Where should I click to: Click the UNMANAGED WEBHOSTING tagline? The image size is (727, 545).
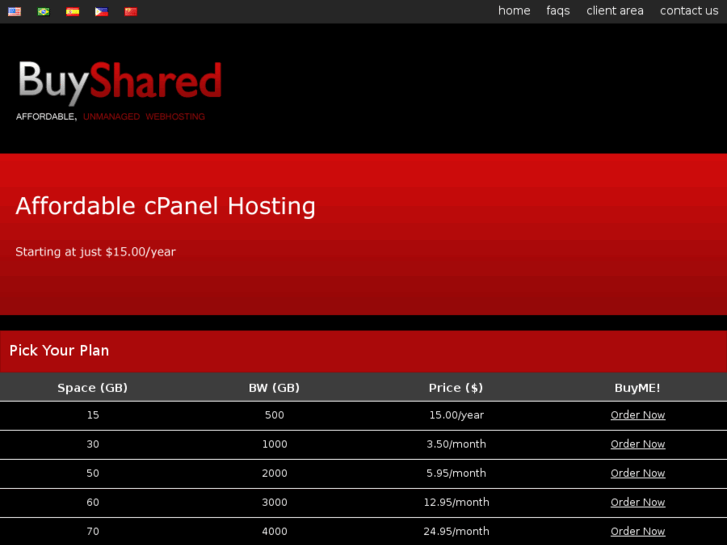[x=144, y=116]
